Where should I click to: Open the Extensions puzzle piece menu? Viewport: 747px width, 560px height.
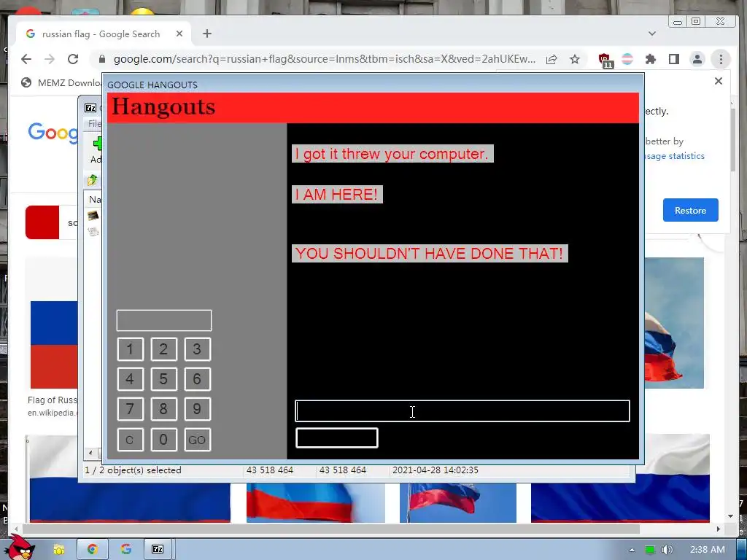[650, 59]
